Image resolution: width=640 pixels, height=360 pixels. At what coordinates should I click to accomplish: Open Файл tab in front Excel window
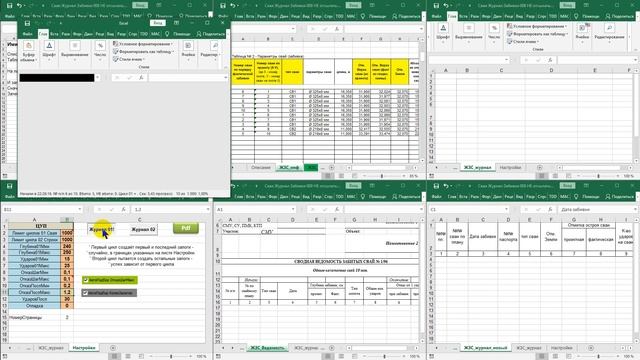coord(28,34)
